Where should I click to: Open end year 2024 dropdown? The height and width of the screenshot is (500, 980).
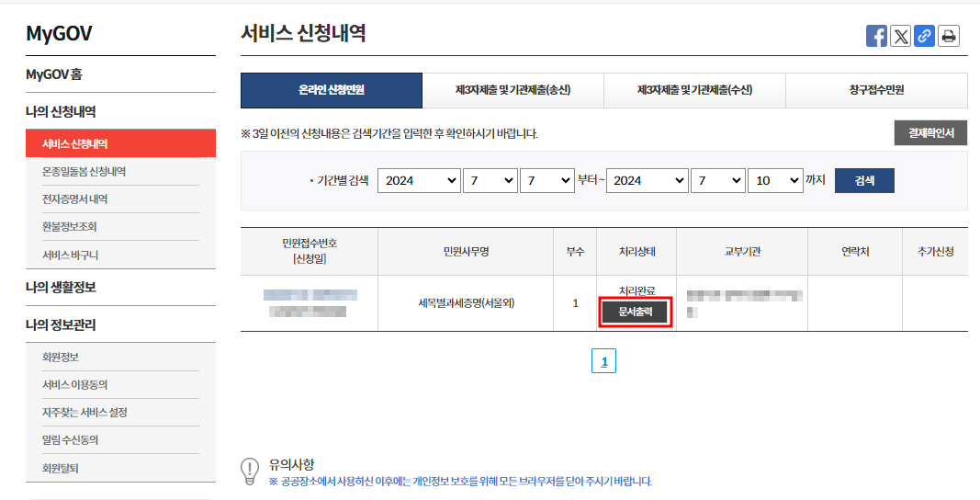[x=648, y=180]
